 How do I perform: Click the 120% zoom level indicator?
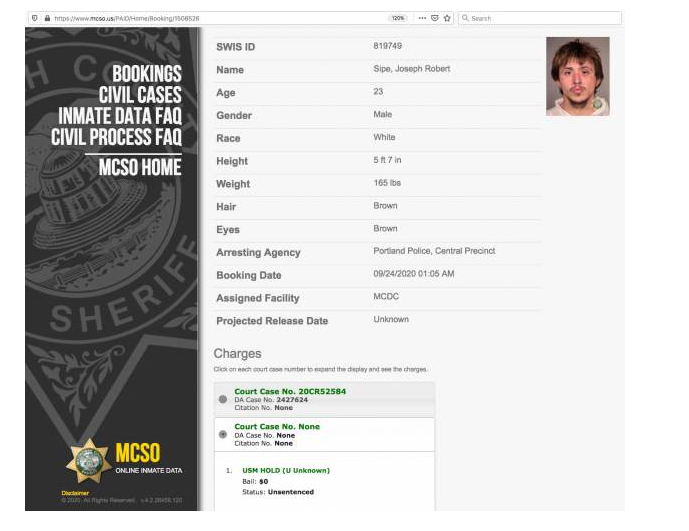(398, 18)
